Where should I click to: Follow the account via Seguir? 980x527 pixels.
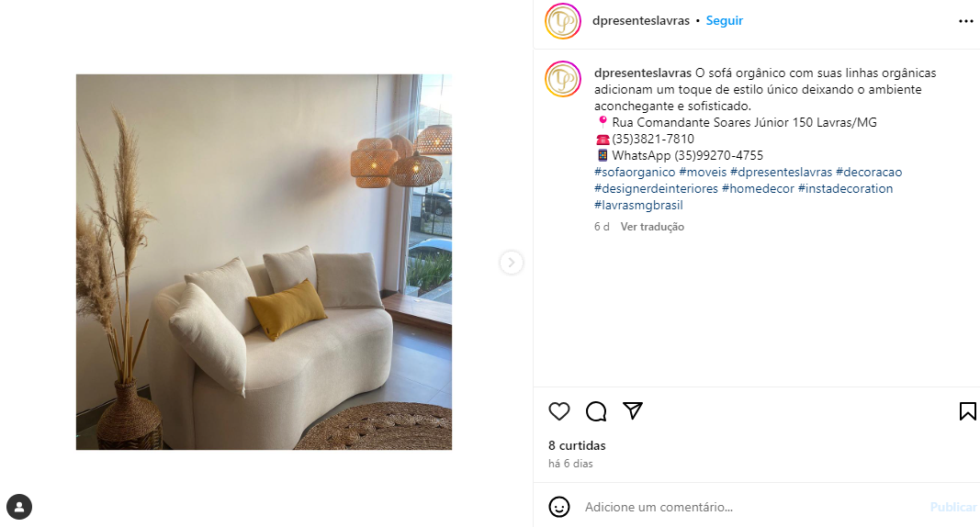click(724, 20)
